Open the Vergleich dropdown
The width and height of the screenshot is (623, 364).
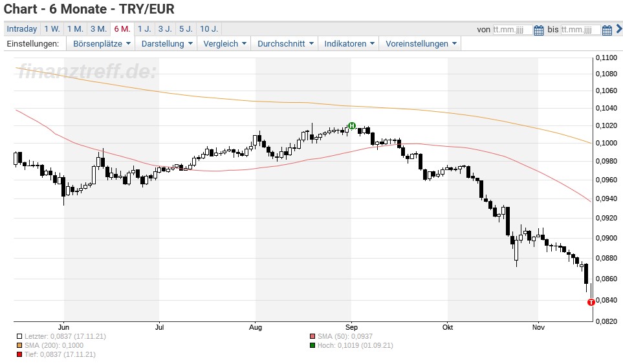click(224, 44)
